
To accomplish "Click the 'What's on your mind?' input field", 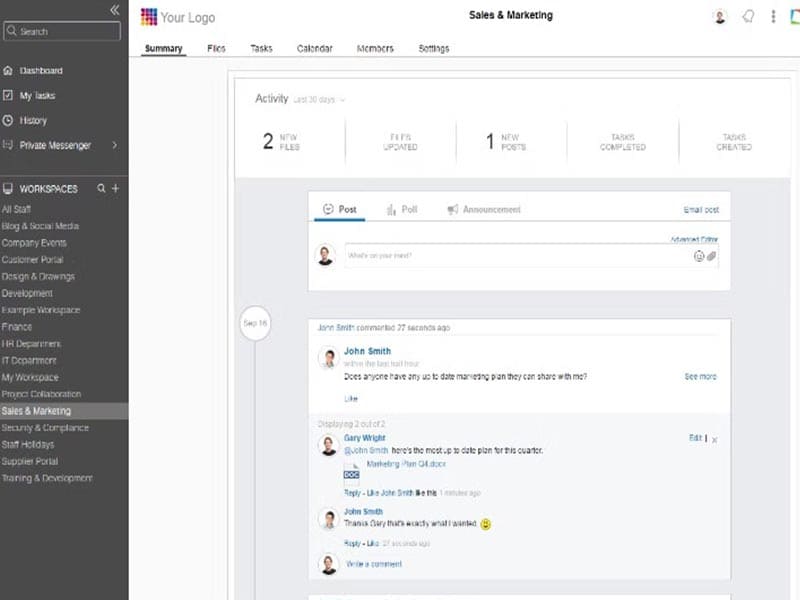I will click(515, 256).
